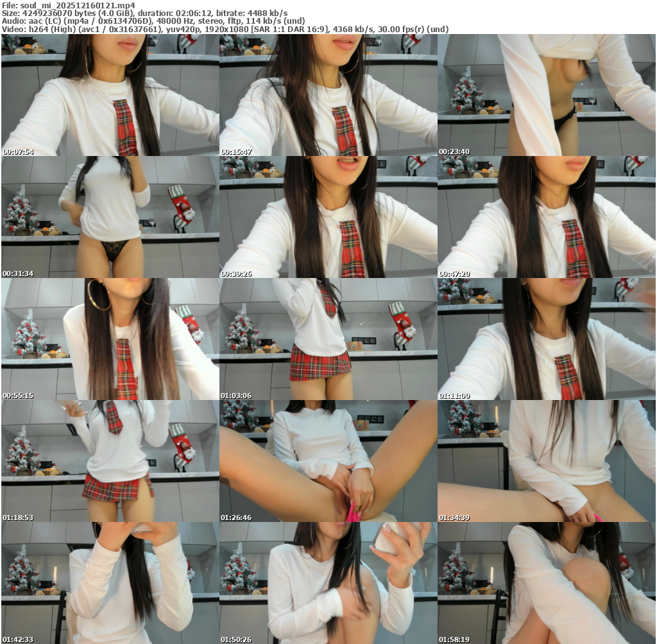Choose the frame stamped 01:03:06
Screen dimensions: 657x644
328,339
